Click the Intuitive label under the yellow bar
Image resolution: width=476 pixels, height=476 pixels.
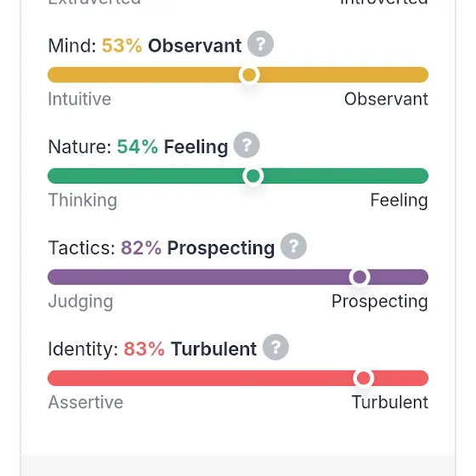80,99
